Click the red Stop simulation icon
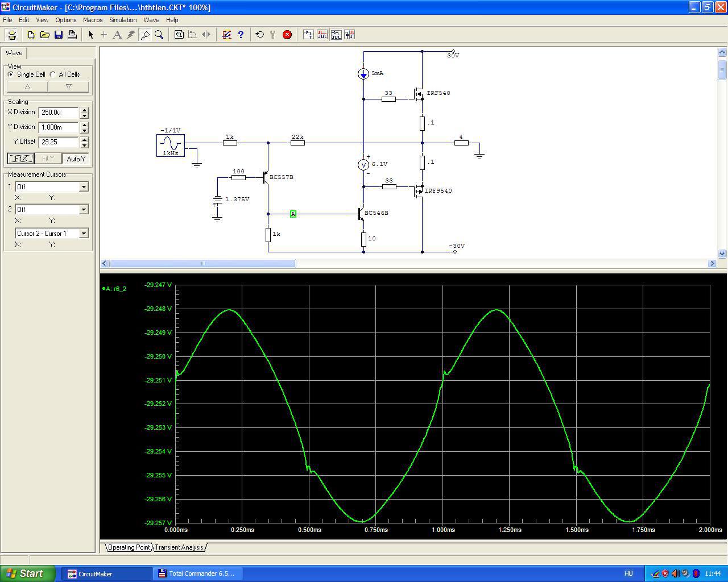 (x=287, y=35)
